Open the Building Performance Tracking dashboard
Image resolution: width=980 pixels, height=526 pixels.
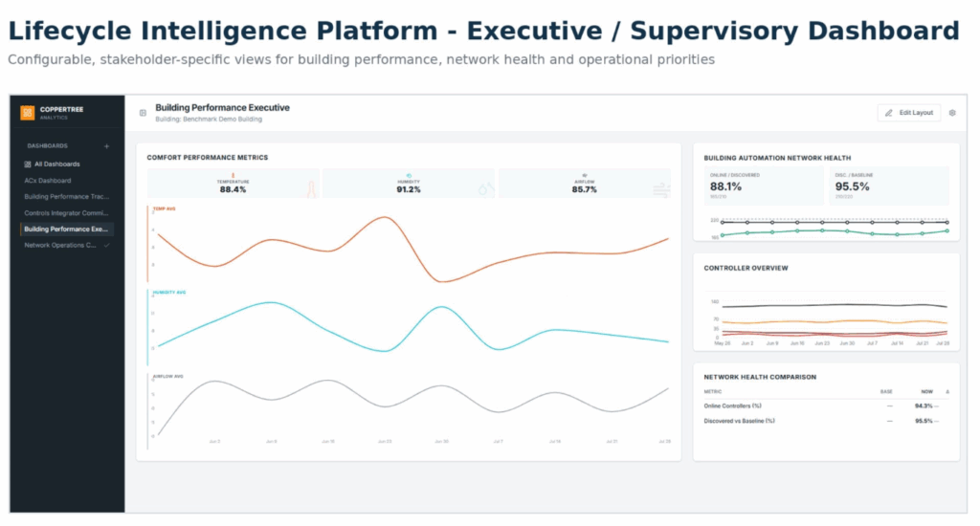[x=66, y=197]
